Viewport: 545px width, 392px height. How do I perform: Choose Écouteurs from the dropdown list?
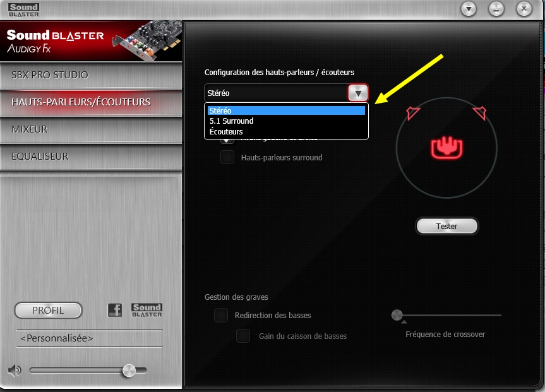click(287, 132)
